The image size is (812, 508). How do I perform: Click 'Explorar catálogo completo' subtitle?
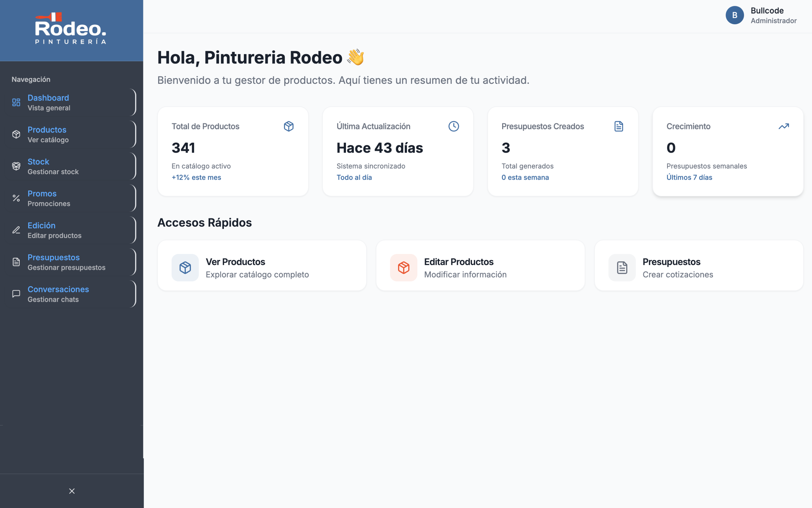click(257, 275)
